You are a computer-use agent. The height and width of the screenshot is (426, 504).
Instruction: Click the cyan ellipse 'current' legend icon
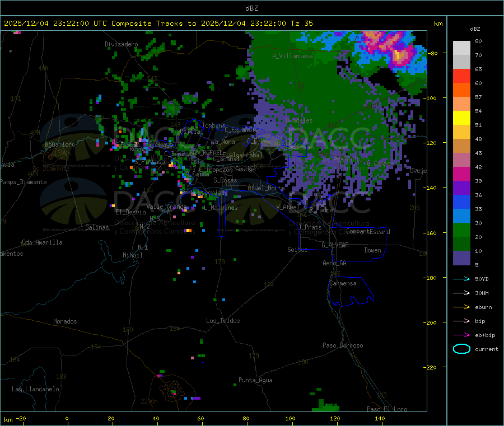point(461,349)
